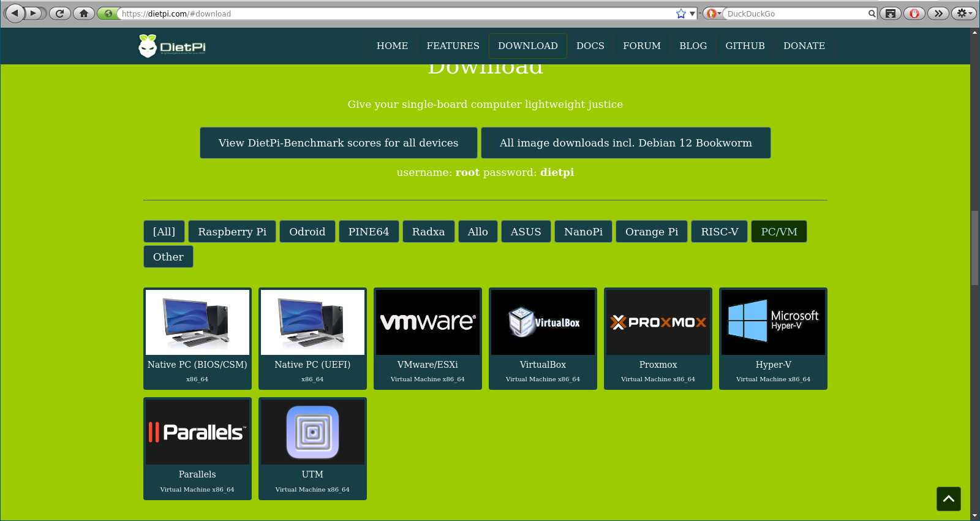This screenshot has height=521, width=980.
Task: Open the BLOG menu item
Action: [693, 46]
